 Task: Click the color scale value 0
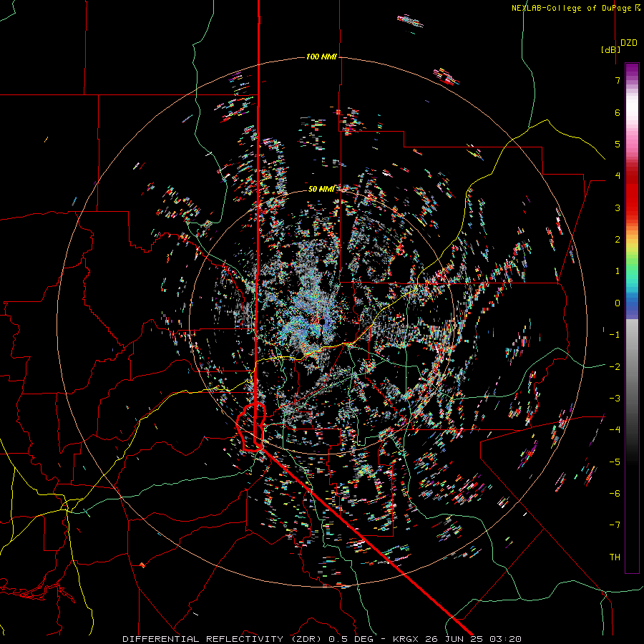tap(618, 303)
